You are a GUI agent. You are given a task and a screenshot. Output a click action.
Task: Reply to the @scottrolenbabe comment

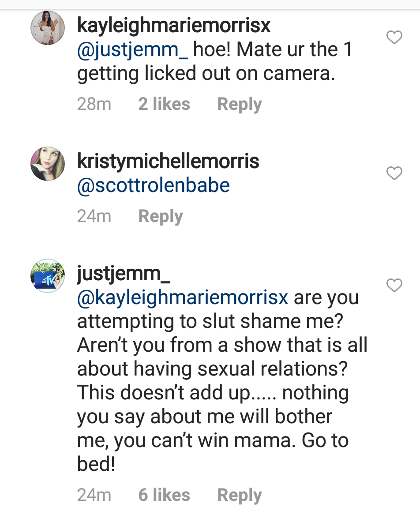[161, 216]
